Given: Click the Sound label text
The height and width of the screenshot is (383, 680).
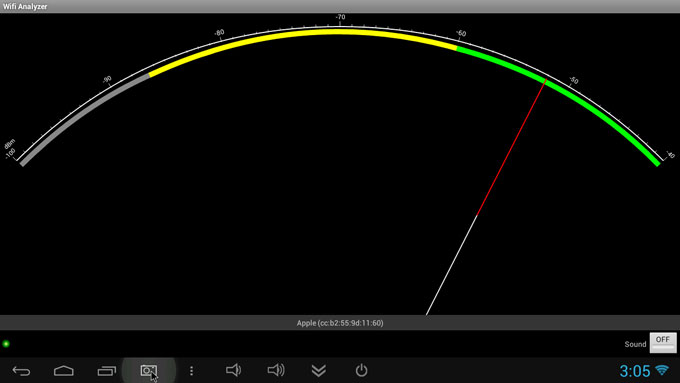Looking at the screenshot, I should tap(635, 344).
